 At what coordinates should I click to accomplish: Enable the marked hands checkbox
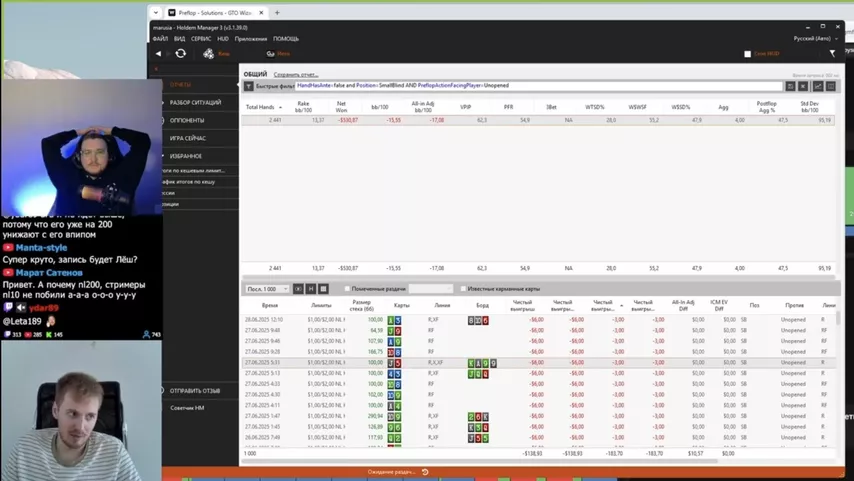pyautogui.click(x=347, y=289)
